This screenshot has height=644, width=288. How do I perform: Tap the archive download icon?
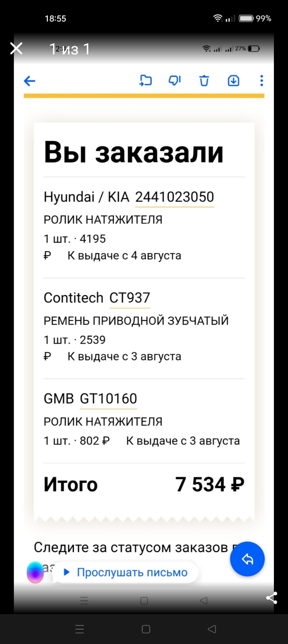(x=233, y=81)
